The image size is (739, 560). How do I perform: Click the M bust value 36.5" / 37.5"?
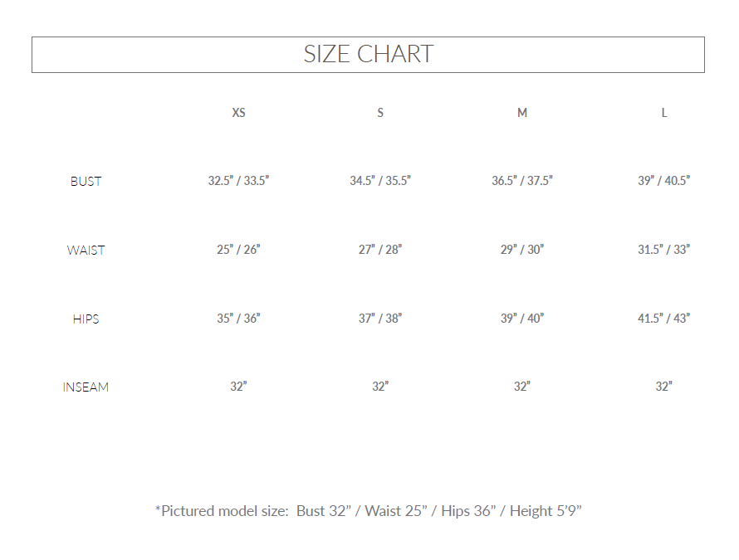tap(522, 181)
